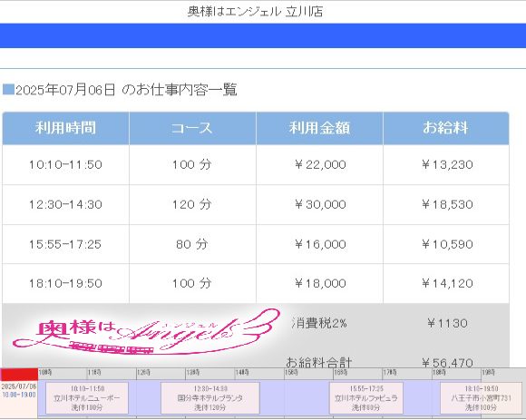Click the 10:10-11:50 time cell in the table
526x420 pixels.
point(65,165)
